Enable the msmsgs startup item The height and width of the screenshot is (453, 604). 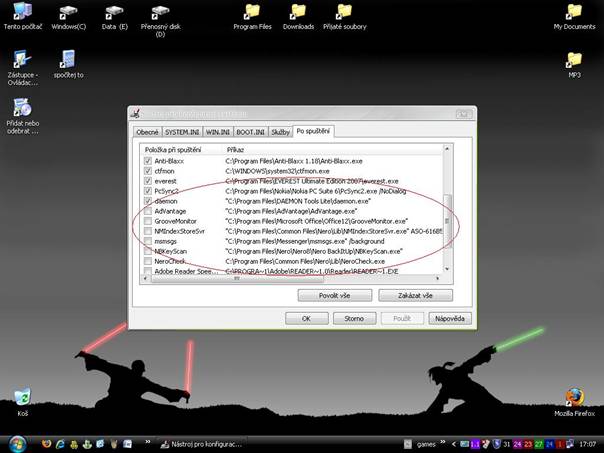(x=148, y=241)
